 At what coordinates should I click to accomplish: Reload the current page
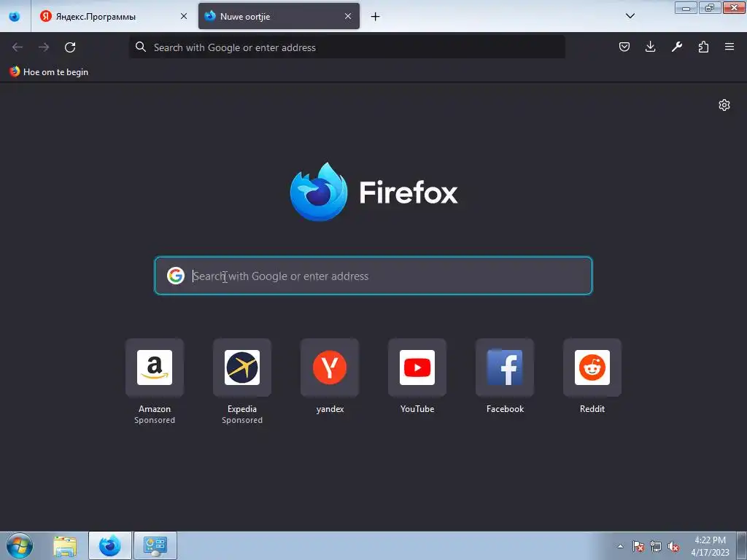coord(70,47)
